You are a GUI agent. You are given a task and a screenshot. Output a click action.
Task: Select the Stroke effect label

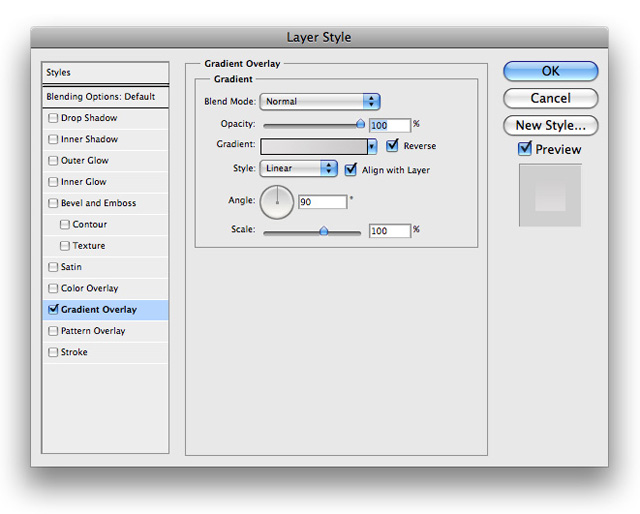[x=74, y=352]
